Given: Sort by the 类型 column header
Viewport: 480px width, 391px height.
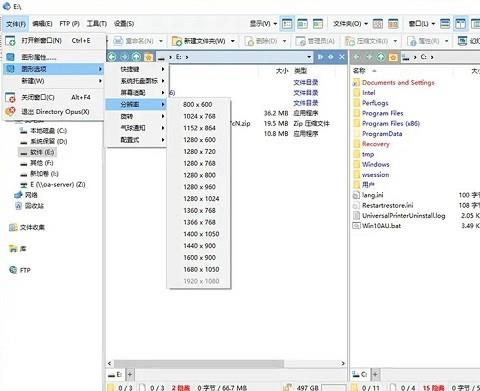Looking at the screenshot, I should [300, 71].
